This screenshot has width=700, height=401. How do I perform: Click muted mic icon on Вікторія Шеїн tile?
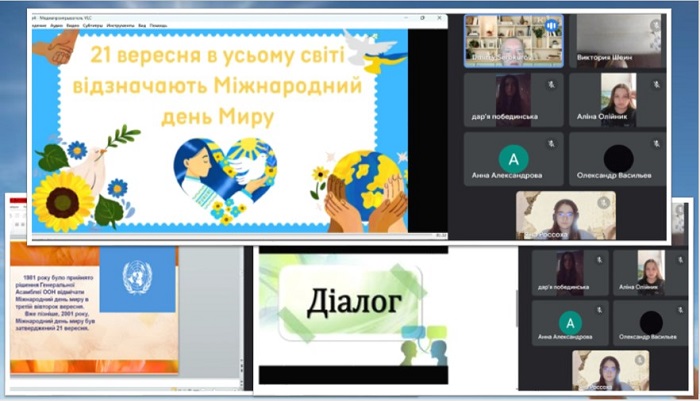656,25
